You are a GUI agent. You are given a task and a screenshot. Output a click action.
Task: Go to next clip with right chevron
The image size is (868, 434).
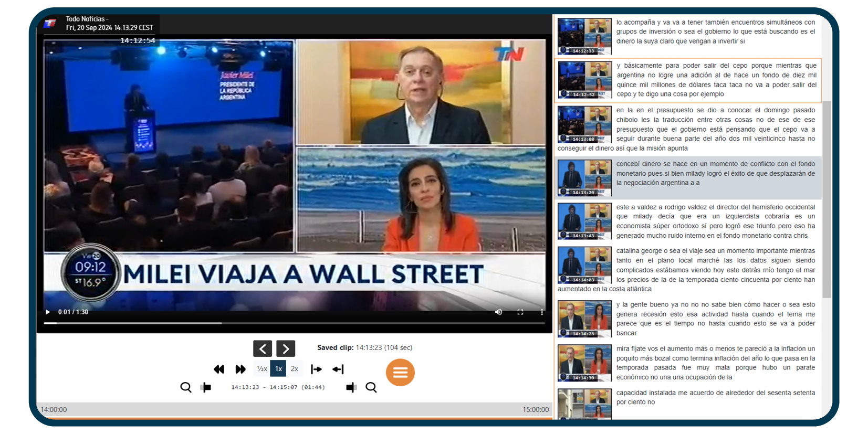pyautogui.click(x=286, y=348)
